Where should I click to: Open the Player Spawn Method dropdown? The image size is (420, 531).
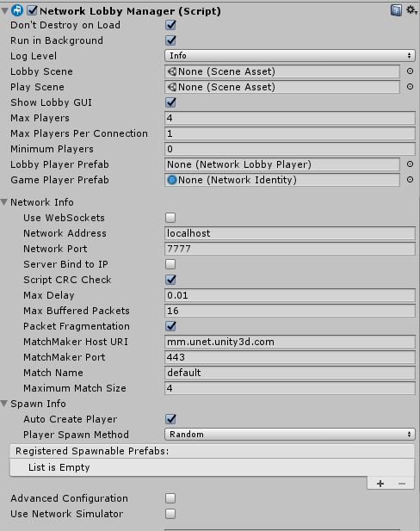[x=290, y=434]
